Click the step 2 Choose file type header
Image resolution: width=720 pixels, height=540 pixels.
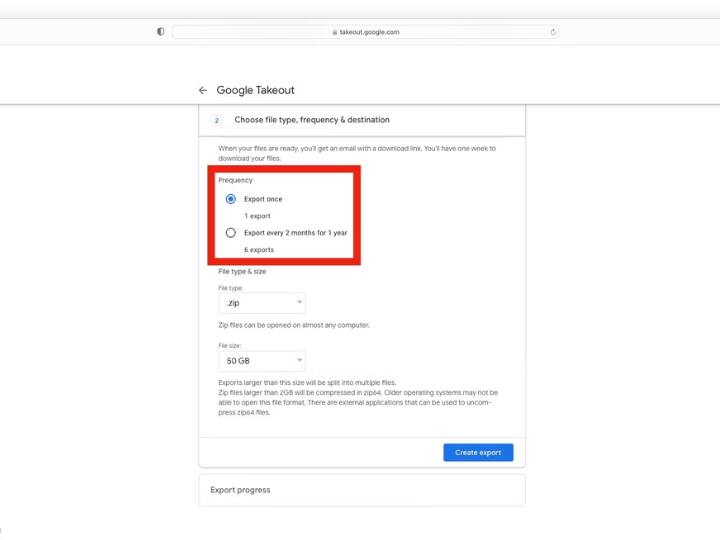[x=362, y=120]
